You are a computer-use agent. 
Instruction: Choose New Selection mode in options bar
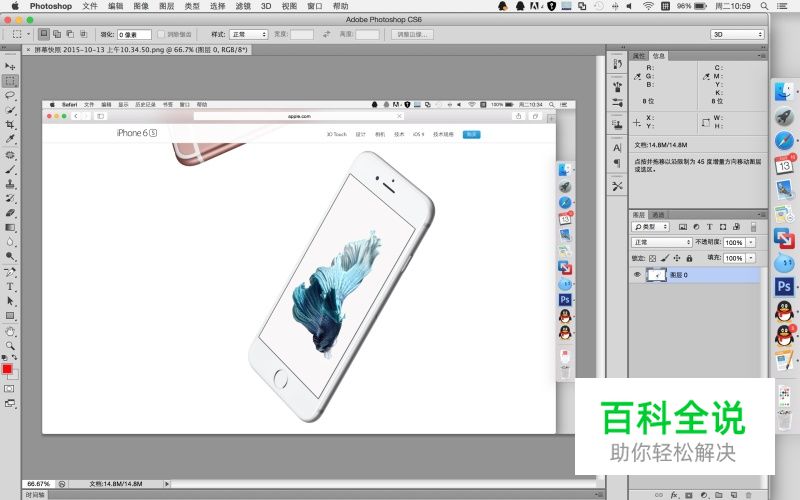44,34
